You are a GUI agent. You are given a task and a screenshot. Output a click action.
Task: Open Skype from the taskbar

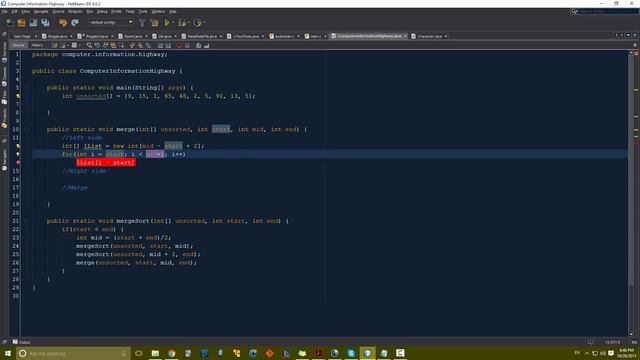click(x=351, y=353)
